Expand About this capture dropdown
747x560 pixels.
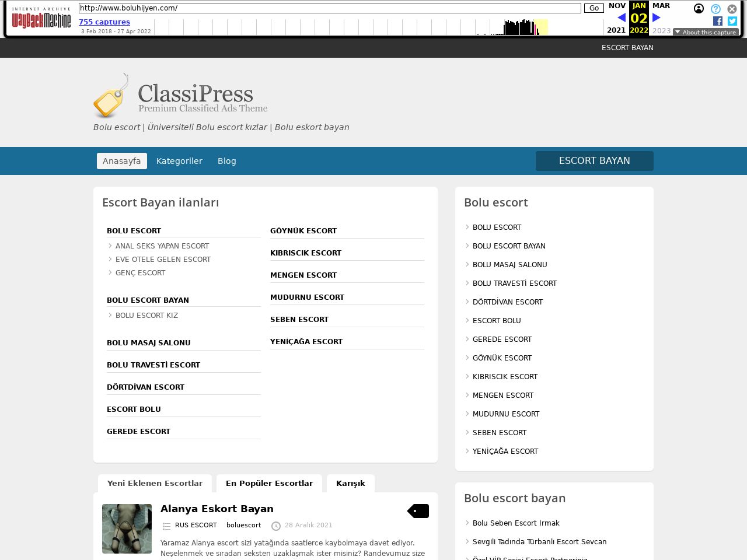point(706,32)
